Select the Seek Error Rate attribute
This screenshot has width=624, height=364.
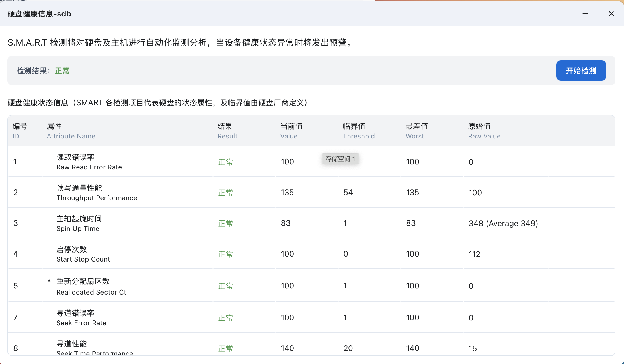81,318
